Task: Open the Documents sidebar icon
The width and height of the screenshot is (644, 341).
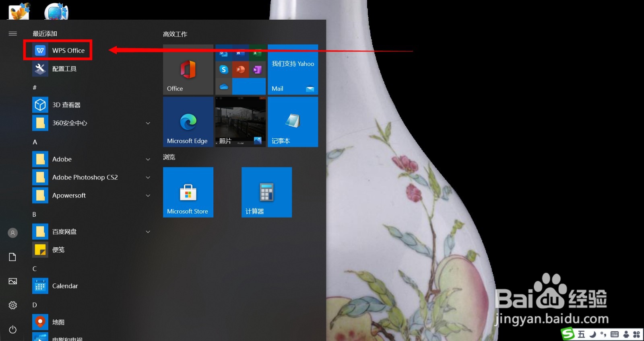Action: (12, 257)
